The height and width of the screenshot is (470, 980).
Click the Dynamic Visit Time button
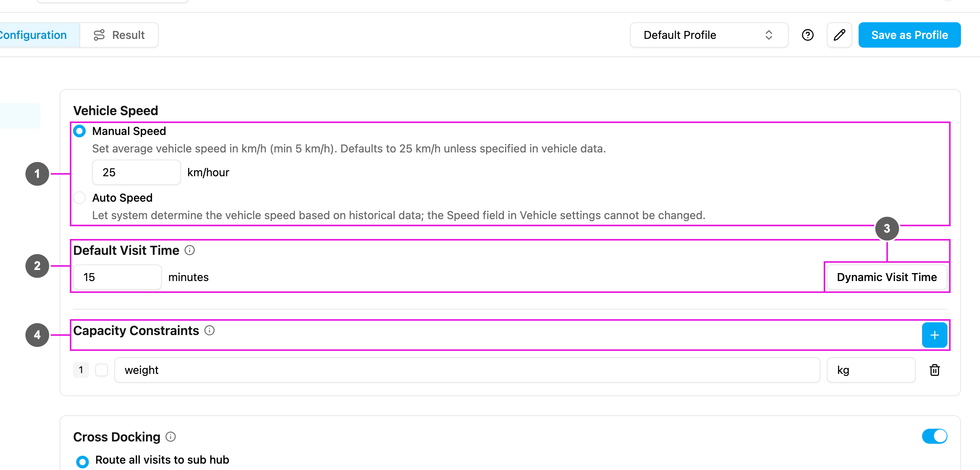click(887, 277)
